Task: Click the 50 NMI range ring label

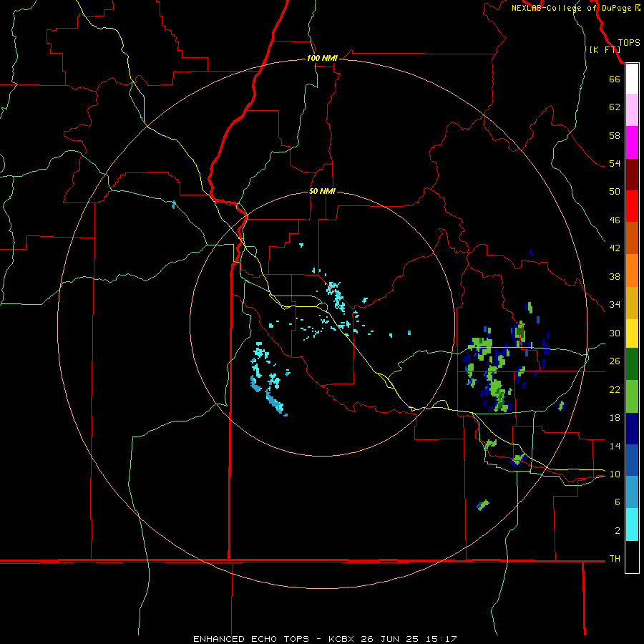Action: pyautogui.click(x=322, y=191)
